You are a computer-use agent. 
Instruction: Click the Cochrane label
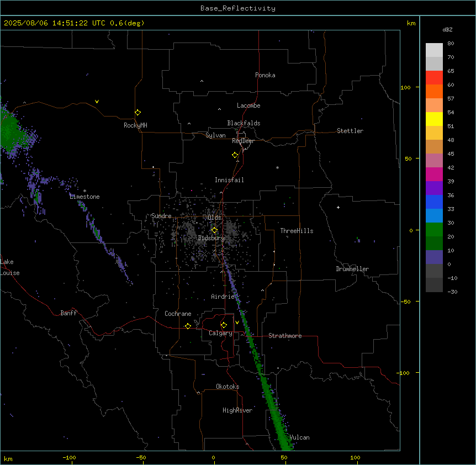(178, 314)
